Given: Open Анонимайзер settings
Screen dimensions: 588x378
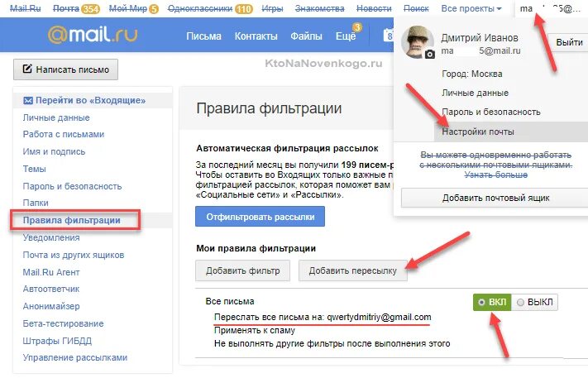Looking at the screenshot, I should 51,306.
